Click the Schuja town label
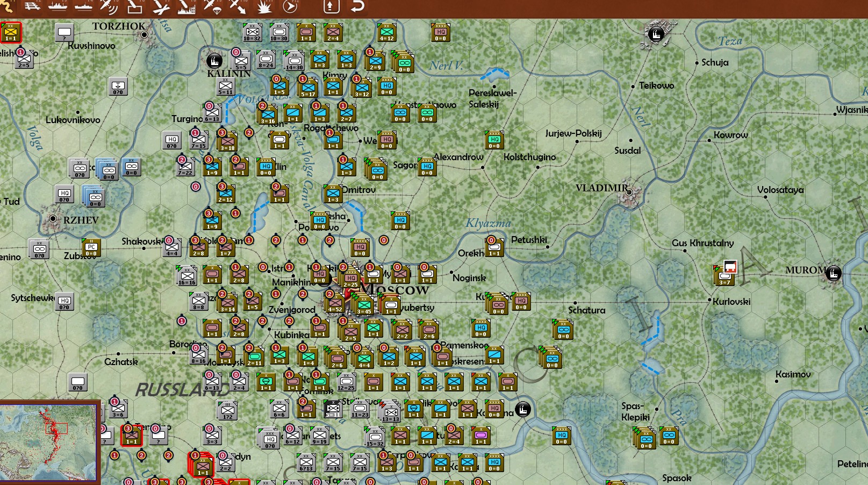 [715, 62]
